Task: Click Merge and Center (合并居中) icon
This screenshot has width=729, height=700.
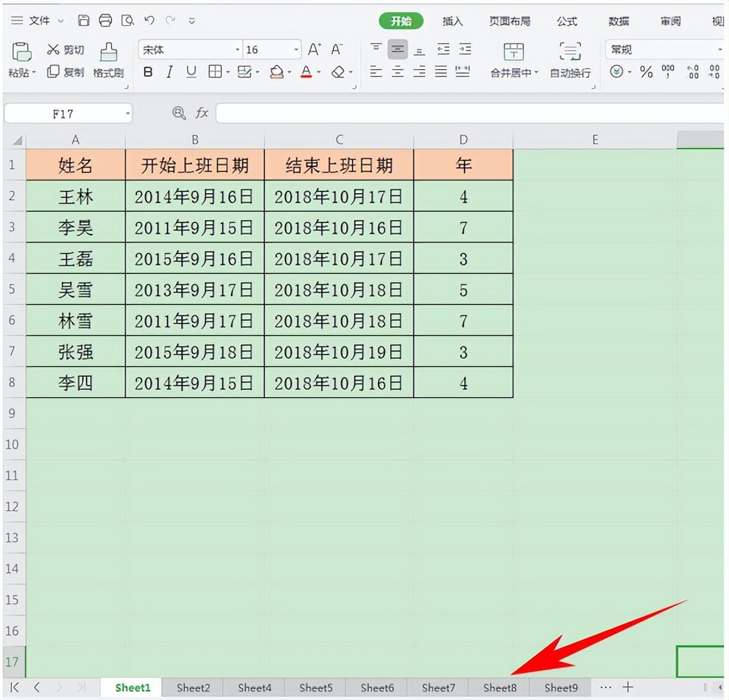Action: point(514,52)
